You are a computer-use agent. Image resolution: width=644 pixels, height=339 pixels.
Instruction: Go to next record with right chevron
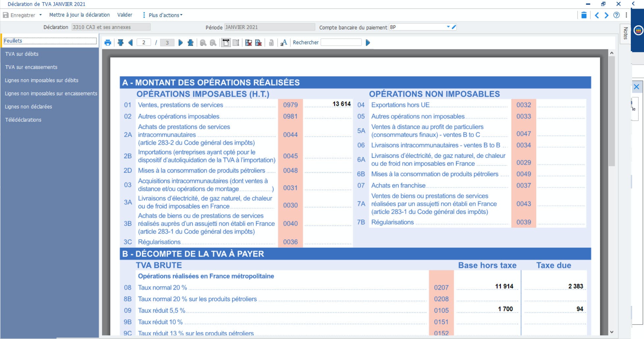tap(606, 15)
